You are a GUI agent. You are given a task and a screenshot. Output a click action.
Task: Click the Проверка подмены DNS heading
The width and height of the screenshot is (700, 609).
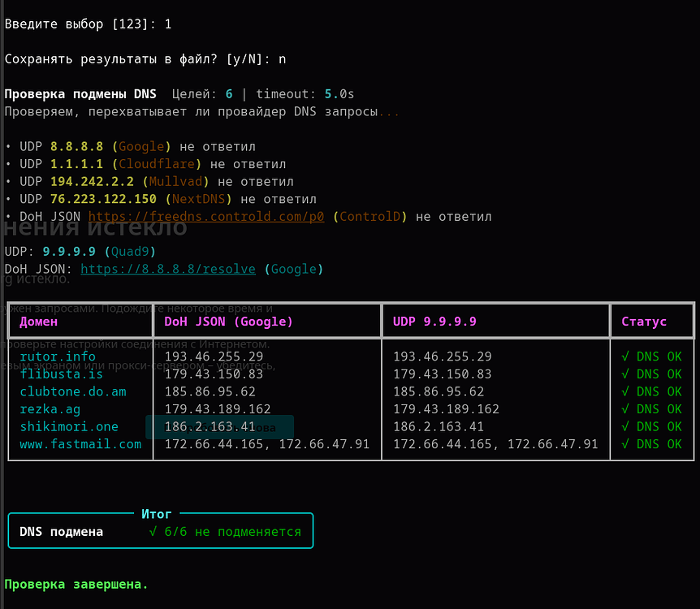tap(80, 94)
